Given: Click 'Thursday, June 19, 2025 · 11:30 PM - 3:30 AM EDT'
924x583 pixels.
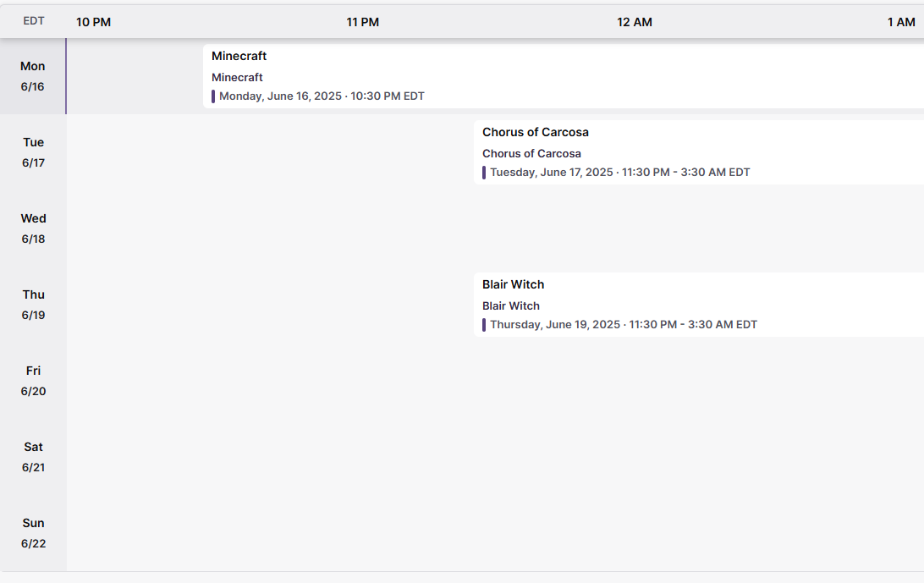Looking at the screenshot, I should (624, 324).
